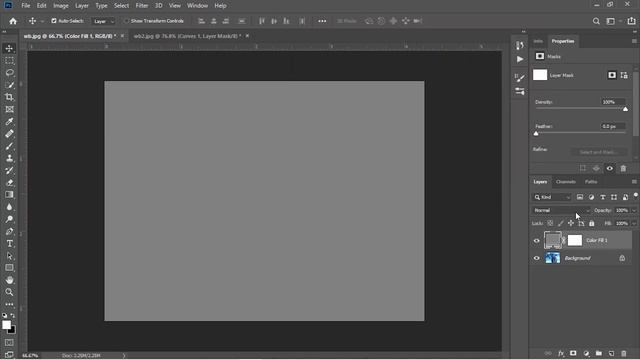Screen dimensions: 640x360
Task: Click the foreground color swatch
Action: point(6,325)
